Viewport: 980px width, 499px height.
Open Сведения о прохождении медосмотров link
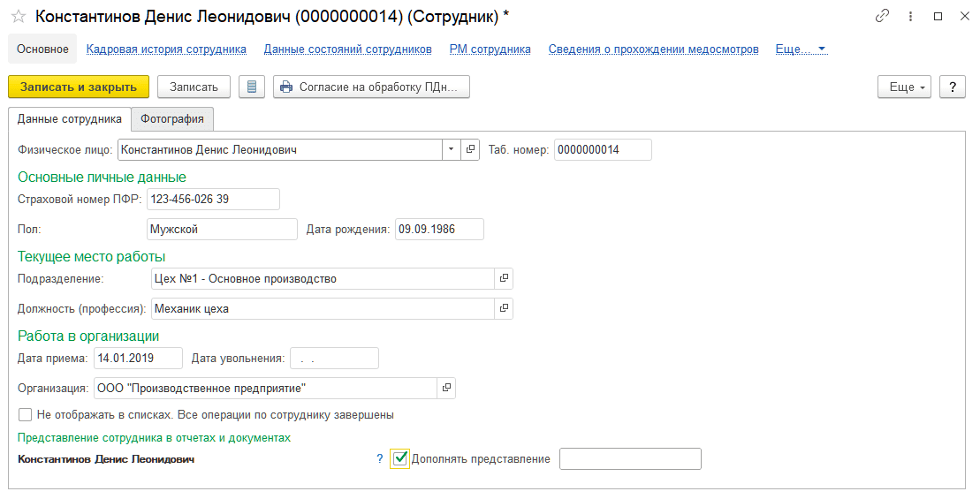654,49
